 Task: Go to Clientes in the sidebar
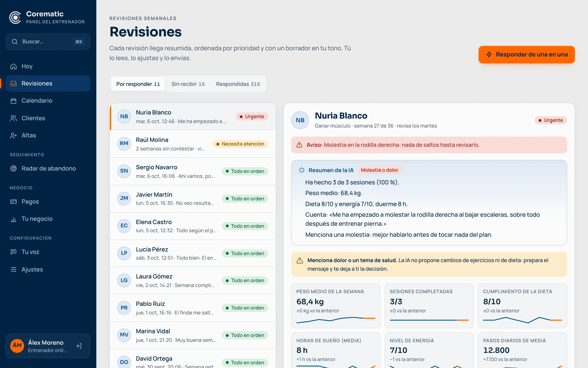[x=48, y=118]
